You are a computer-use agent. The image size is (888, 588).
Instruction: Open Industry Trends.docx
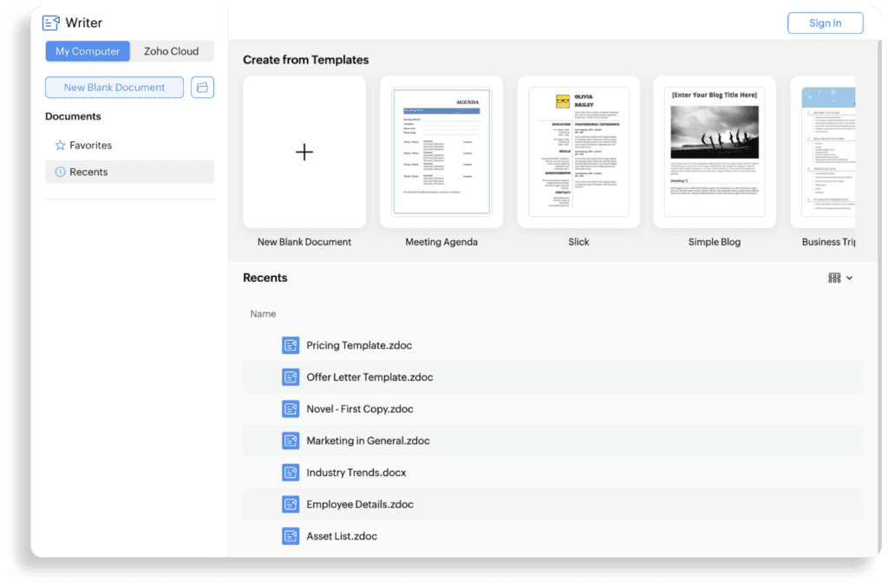point(553,472)
